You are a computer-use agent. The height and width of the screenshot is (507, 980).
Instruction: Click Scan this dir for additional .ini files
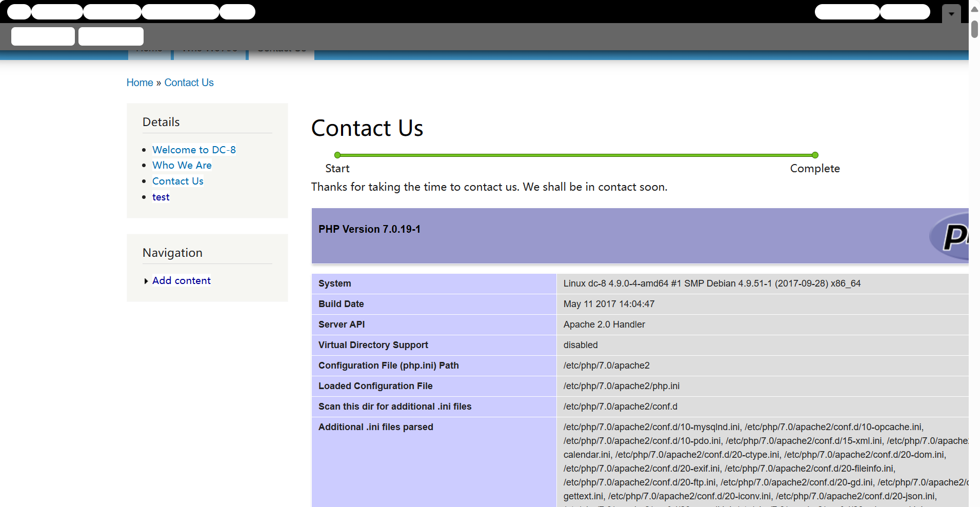(395, 407)
